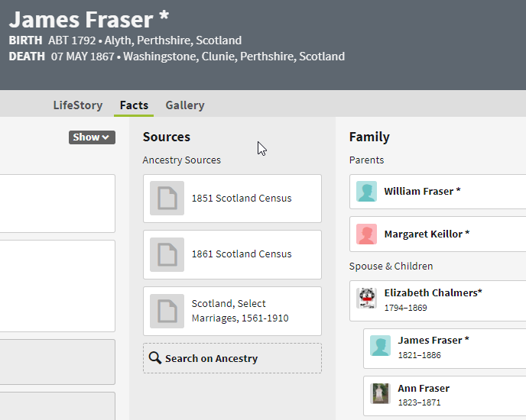526x420 pixels.
Task: Click the 1851 Scotland Census document icon
Action: tap(167, 199)
